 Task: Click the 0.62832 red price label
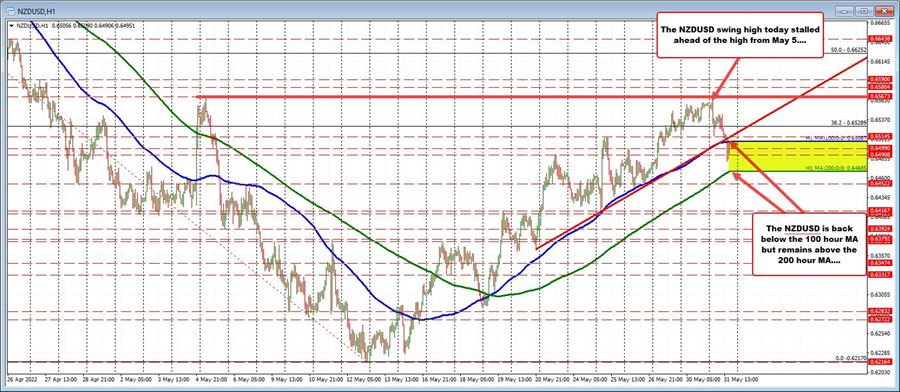point(880,312)
